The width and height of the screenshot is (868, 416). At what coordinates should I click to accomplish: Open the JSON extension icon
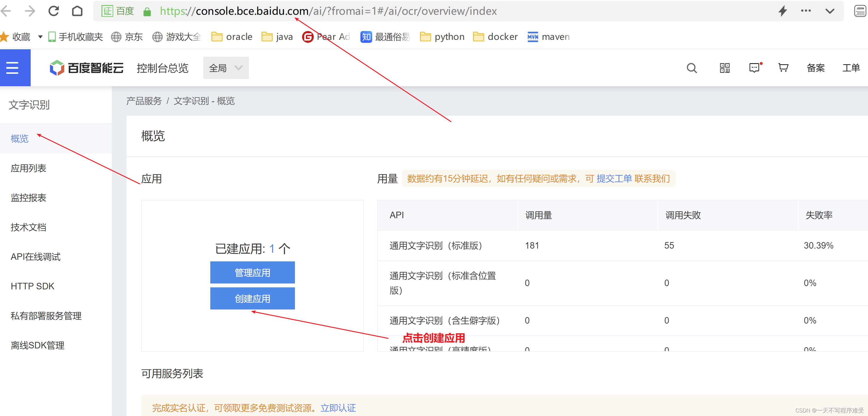click(x=860, y=11)
